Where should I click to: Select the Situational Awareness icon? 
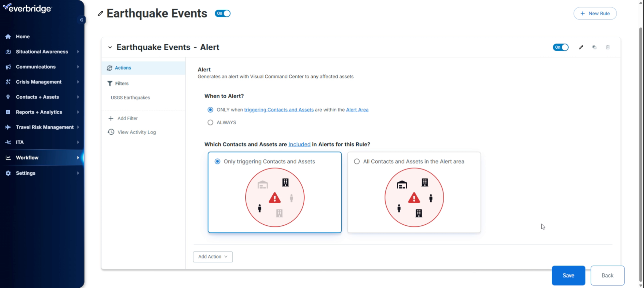pyautogui.click(x=8, y=52)
